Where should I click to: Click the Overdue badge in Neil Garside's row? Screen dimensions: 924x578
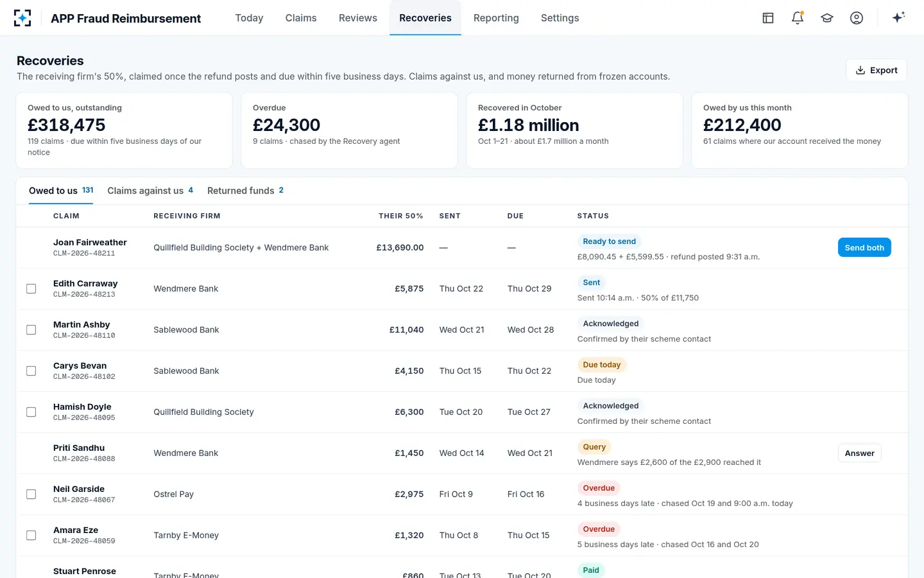click(x=599, y=488)
